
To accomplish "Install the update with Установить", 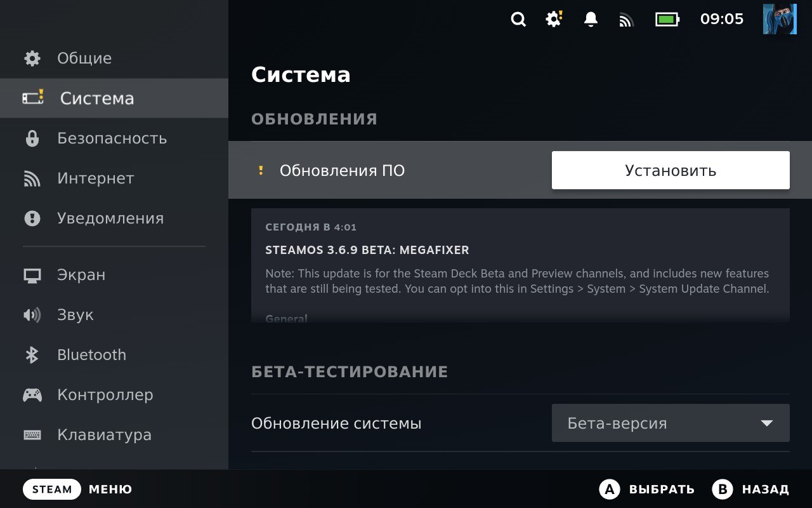I will (x=671, y=170).
